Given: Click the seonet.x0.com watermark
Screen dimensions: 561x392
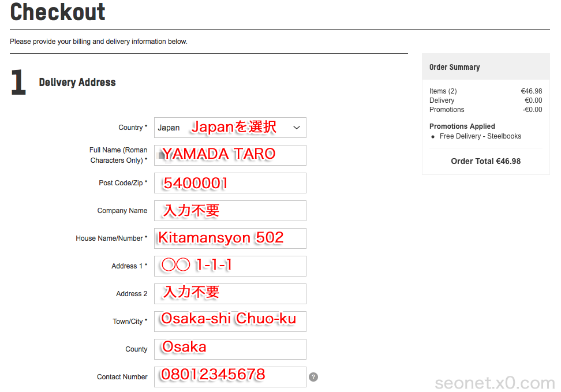Looking at the screenshot, I should point(495,383).
